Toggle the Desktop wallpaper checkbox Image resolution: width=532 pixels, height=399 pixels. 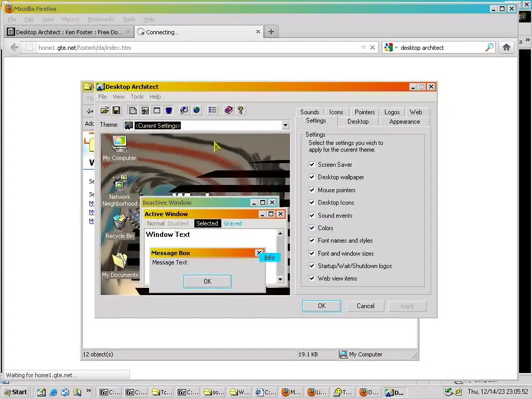312,177
